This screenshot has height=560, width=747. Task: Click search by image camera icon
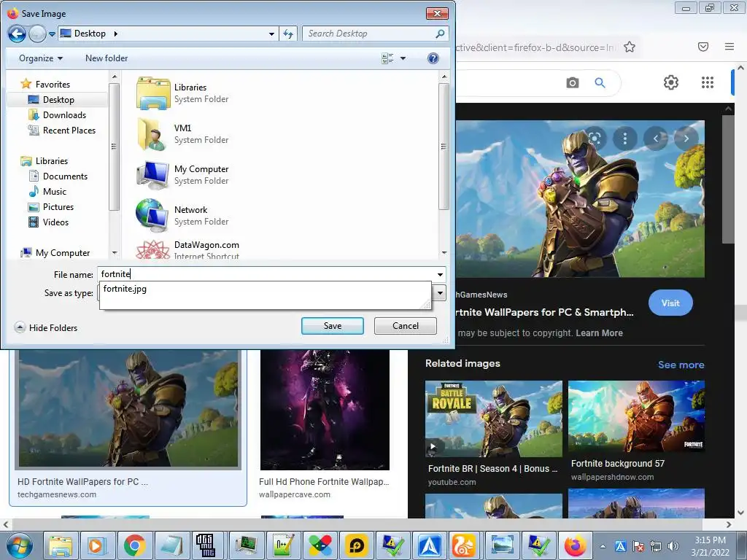(x=573, y=83)
